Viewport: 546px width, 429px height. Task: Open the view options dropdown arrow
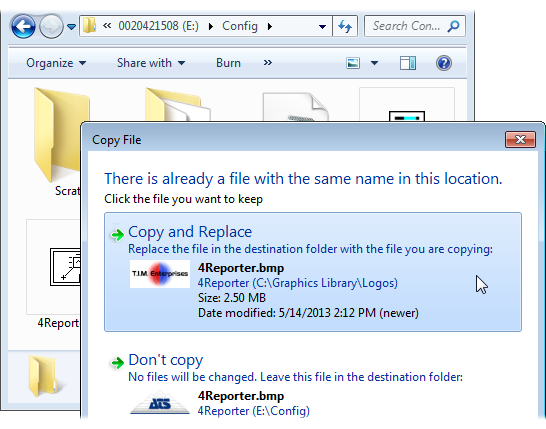(374, 63)
